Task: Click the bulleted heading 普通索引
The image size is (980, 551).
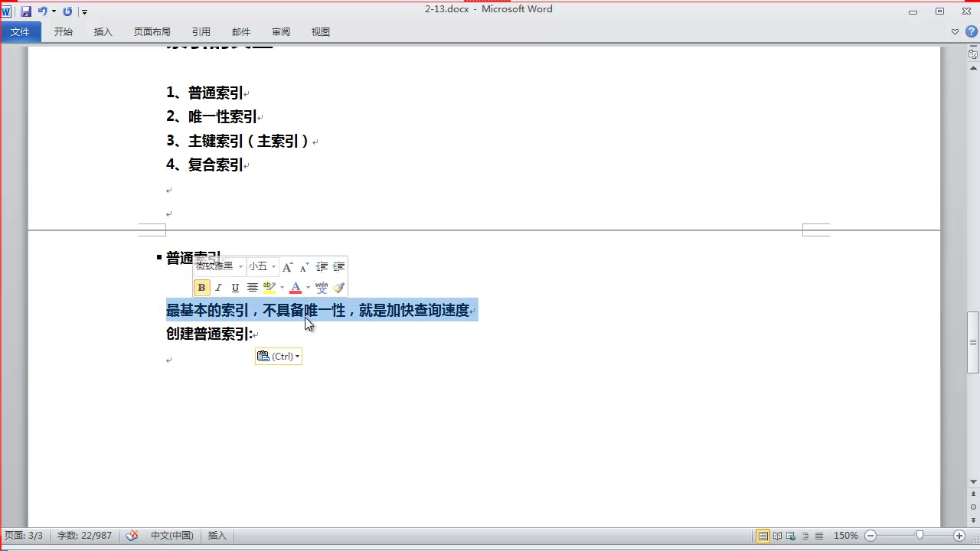Action: click(193, 258)
